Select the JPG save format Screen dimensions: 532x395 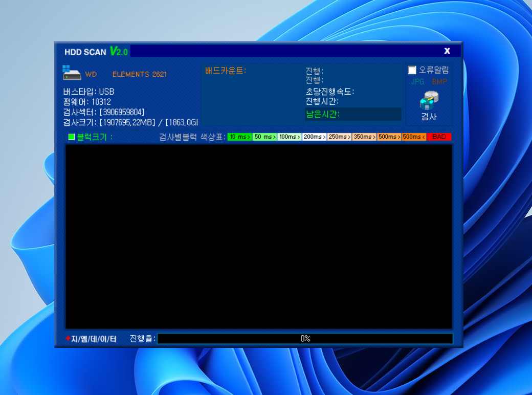[417, 82]
